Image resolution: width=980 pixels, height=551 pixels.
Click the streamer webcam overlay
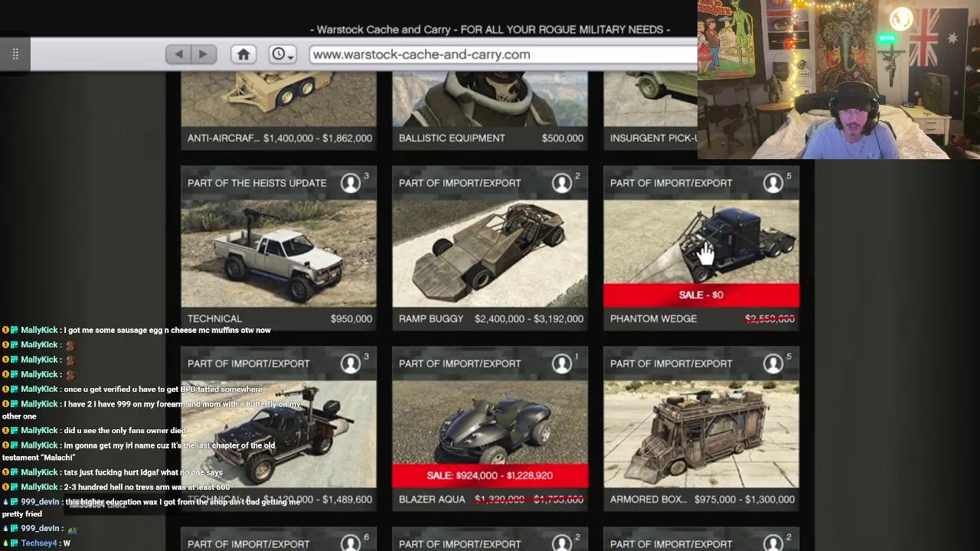pos(838,80)
